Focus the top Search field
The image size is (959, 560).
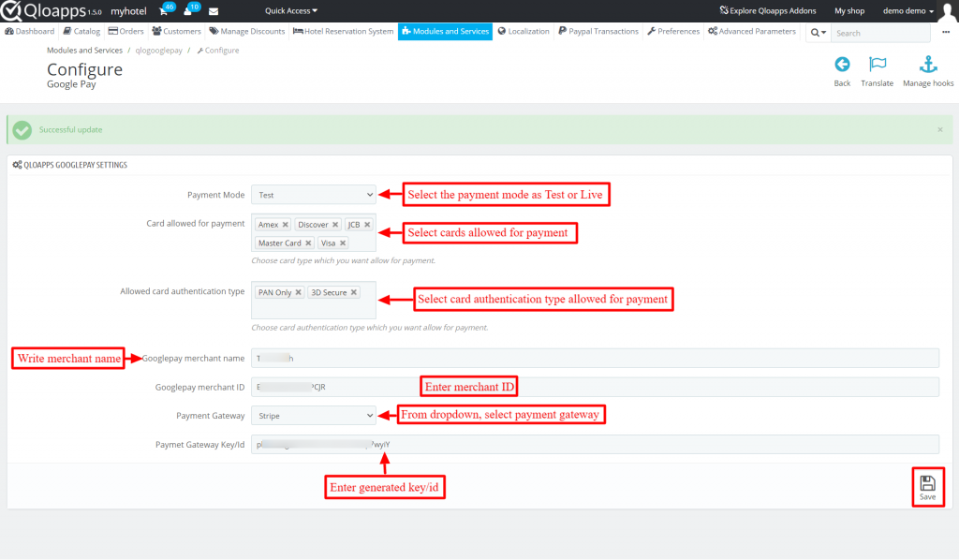coord(880,33)
